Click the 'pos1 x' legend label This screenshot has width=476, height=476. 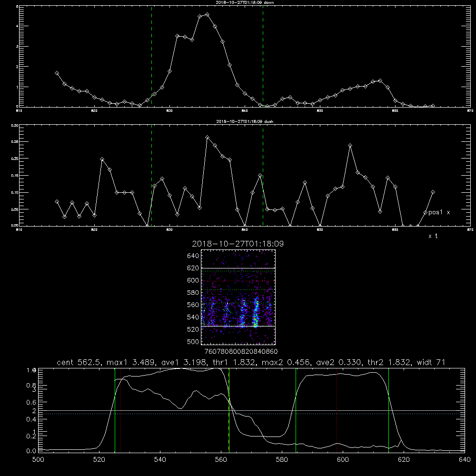point(439,212)
